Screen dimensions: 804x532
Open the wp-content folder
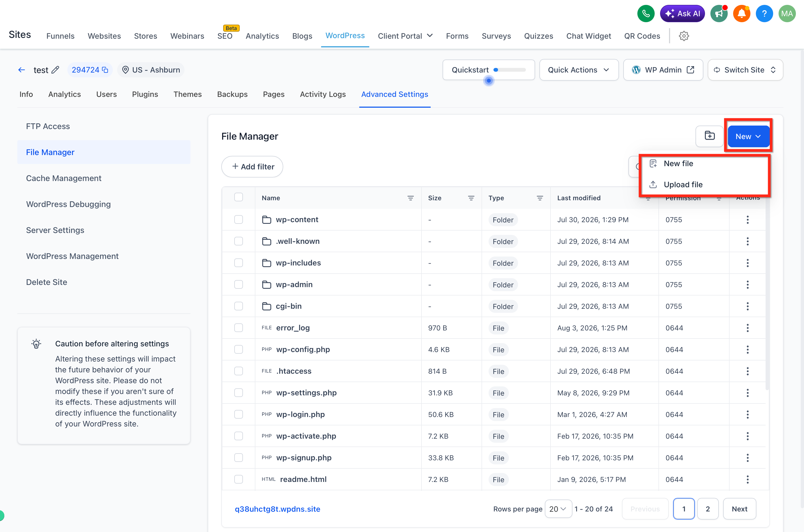coord(297,219)
